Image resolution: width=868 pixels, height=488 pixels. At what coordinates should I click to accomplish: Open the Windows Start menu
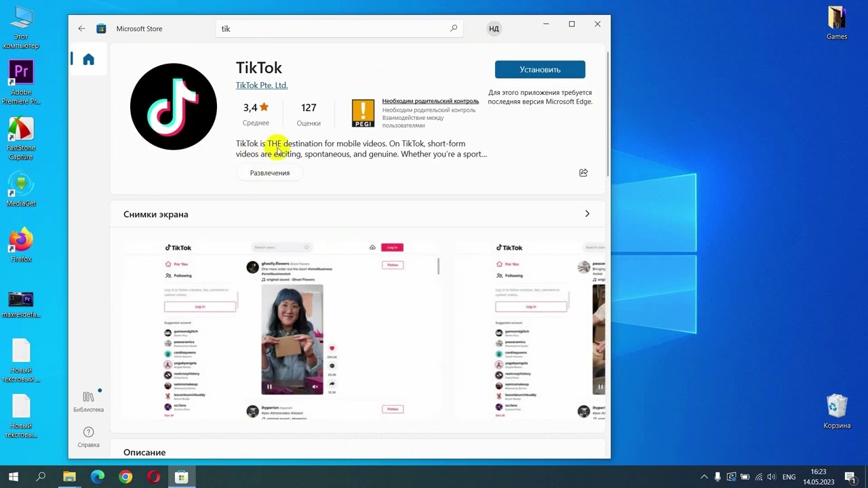13,477
